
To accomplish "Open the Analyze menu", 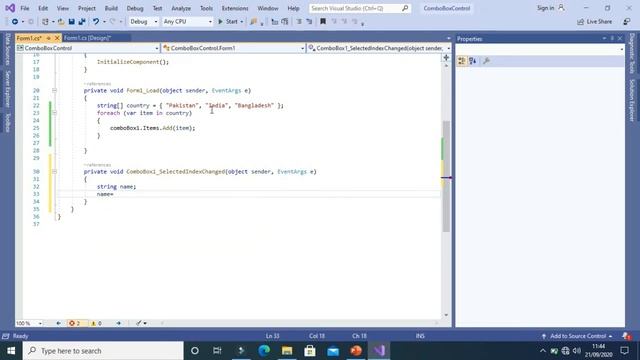I will coord(181,8).
